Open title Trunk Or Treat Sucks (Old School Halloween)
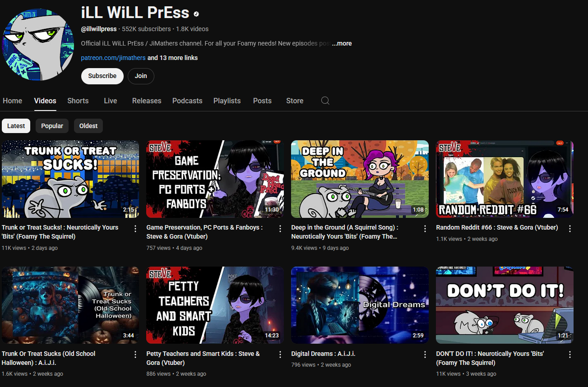This screenshot has width=588, height=387. 49,358
